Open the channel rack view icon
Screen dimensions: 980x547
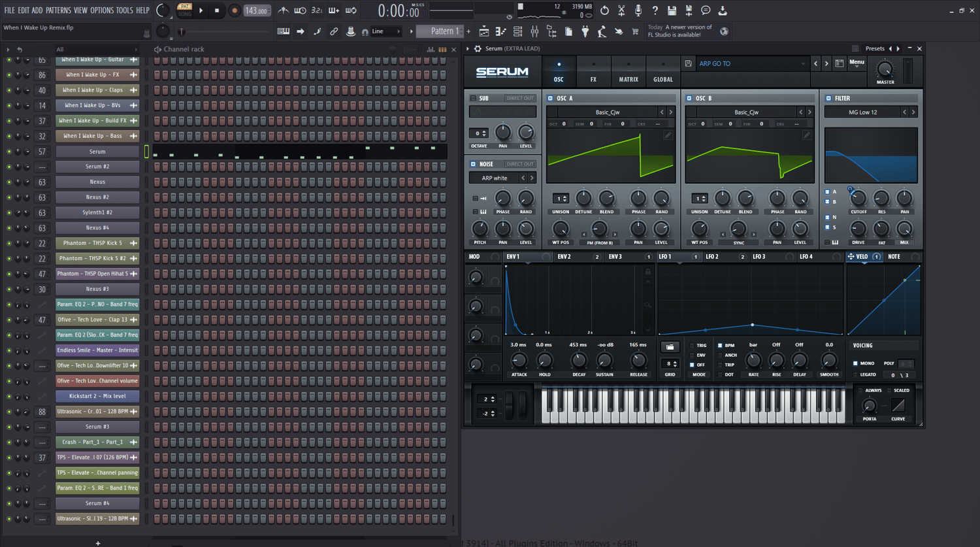(518, 31)
